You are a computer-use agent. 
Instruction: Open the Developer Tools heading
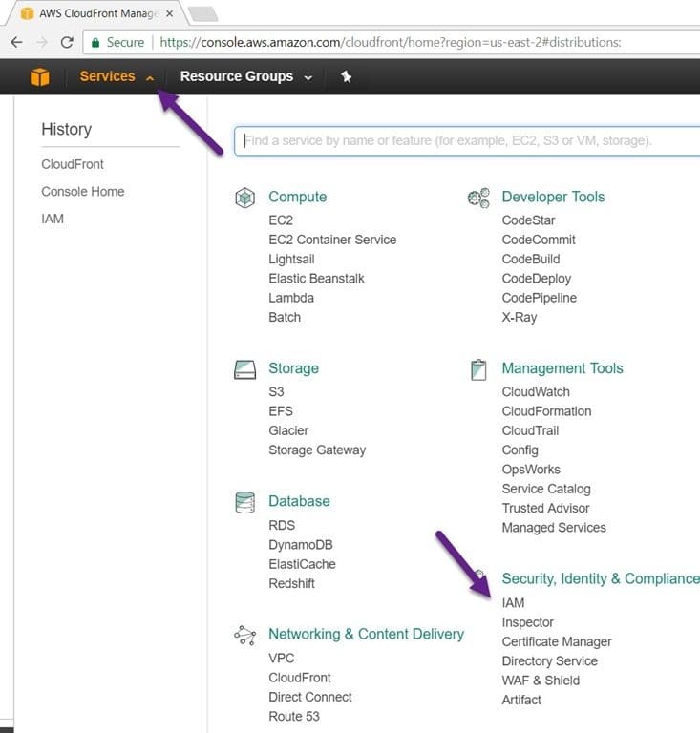click(553, 197)
